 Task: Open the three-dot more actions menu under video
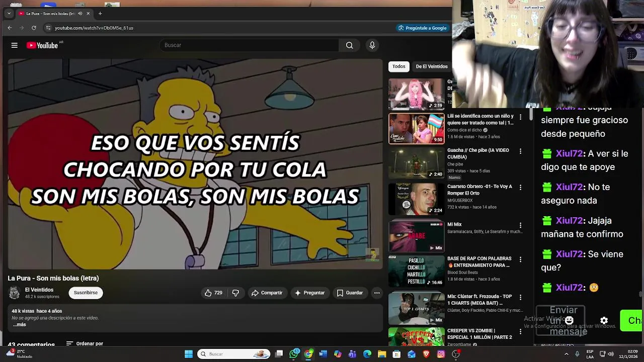click(x=377, y=293)
